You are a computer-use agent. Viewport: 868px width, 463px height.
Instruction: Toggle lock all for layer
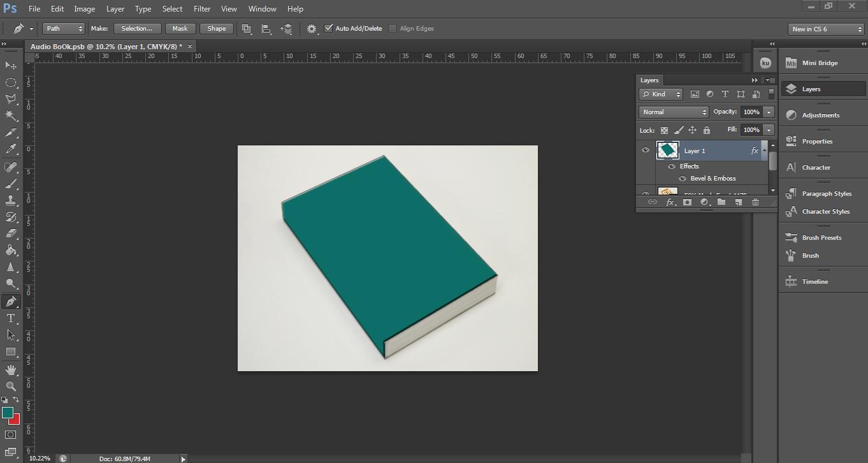707,130
